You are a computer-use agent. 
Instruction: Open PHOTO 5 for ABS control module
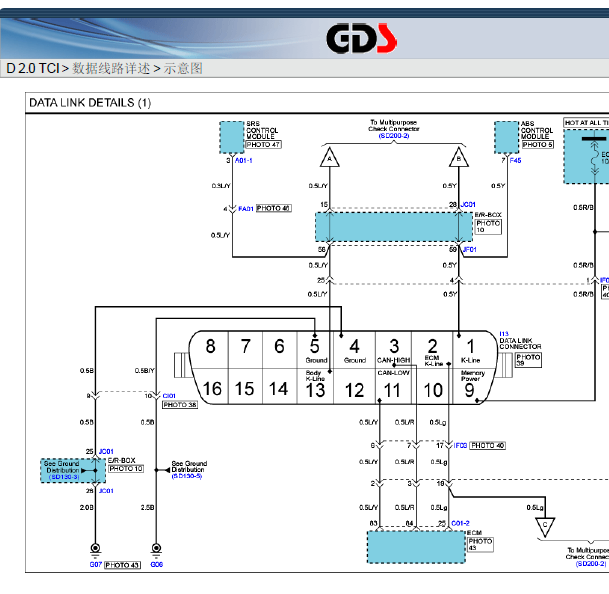(x=538, y=145)
